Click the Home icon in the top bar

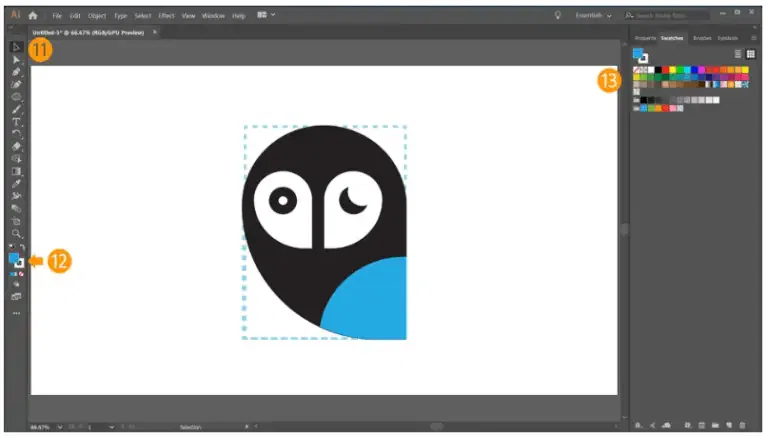point(33,16)
